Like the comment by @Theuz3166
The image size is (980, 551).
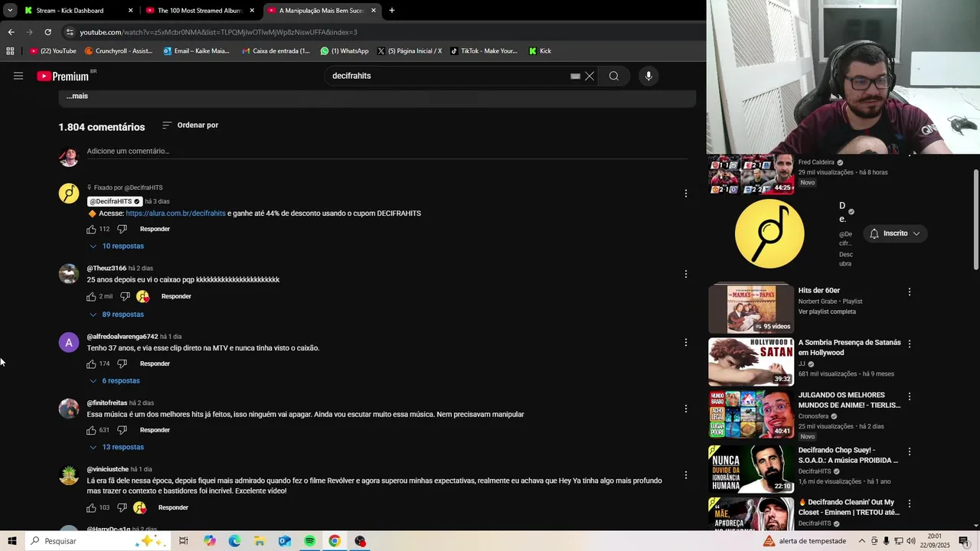tap(91, 296)
